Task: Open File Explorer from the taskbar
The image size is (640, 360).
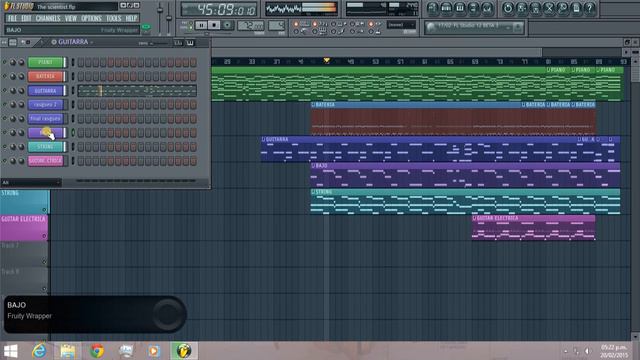Action: (x=68, y=351)
